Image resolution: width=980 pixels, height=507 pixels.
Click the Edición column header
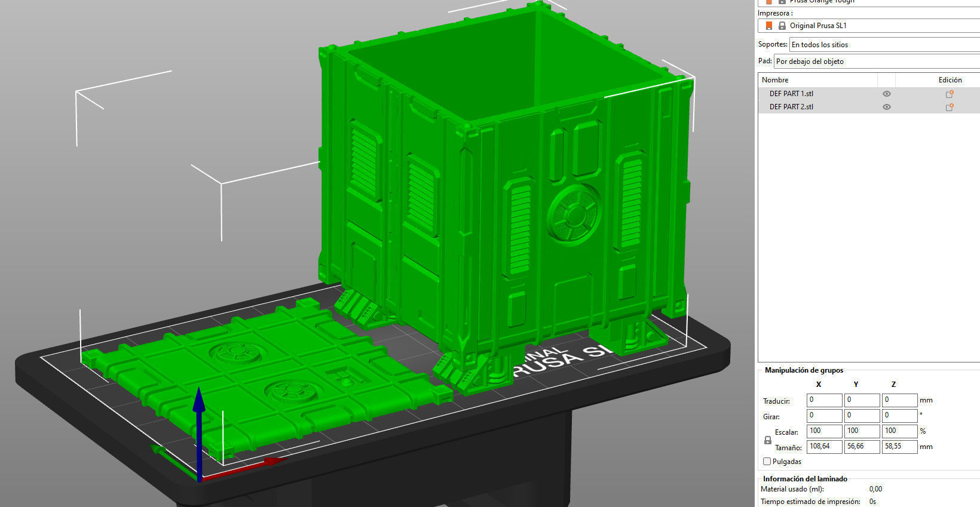[x=950, y=80]
